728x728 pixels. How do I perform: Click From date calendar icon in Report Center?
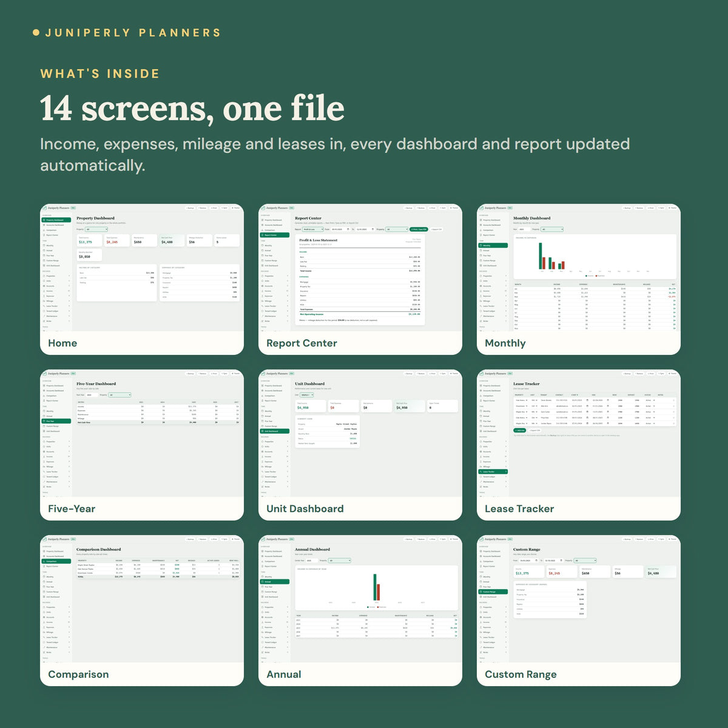[348, 229]
